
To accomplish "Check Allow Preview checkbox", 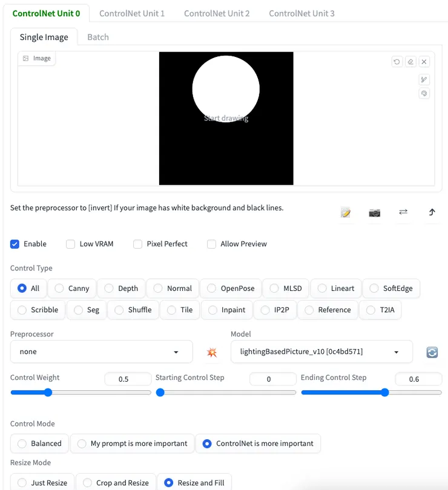I will tap(211, 244).
